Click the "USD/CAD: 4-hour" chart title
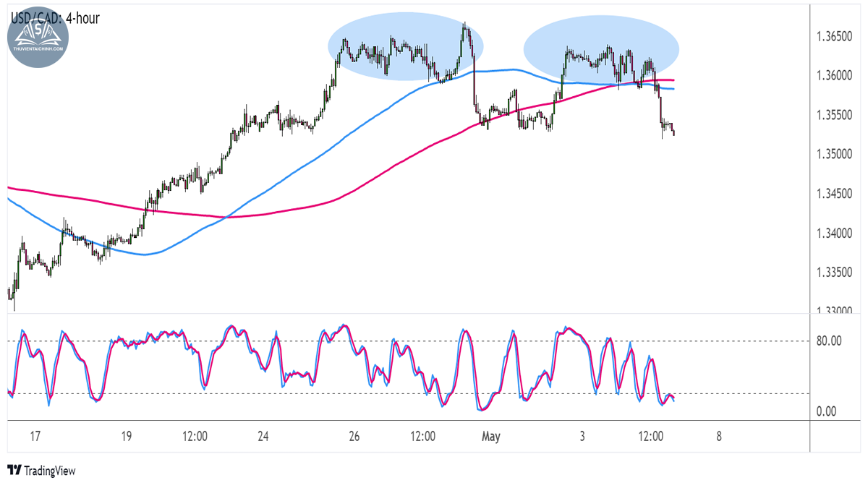The image size is (868, 488). [x=54, y=17]
